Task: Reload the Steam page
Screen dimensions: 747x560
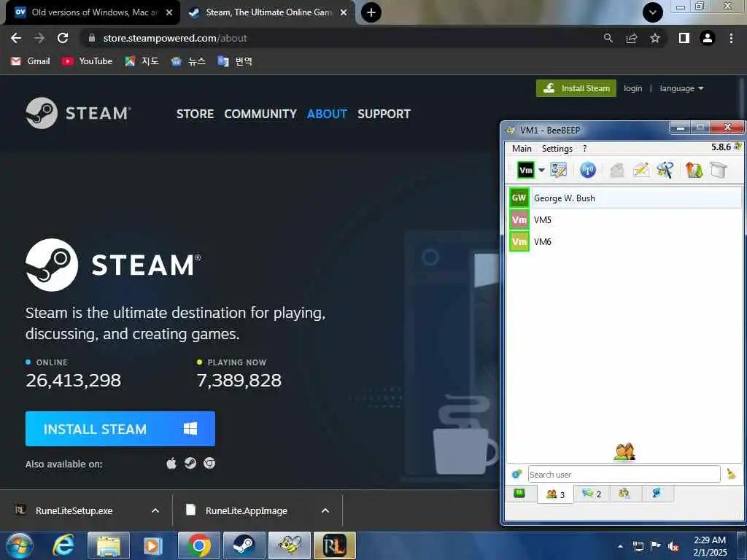Action: point(63,38)
